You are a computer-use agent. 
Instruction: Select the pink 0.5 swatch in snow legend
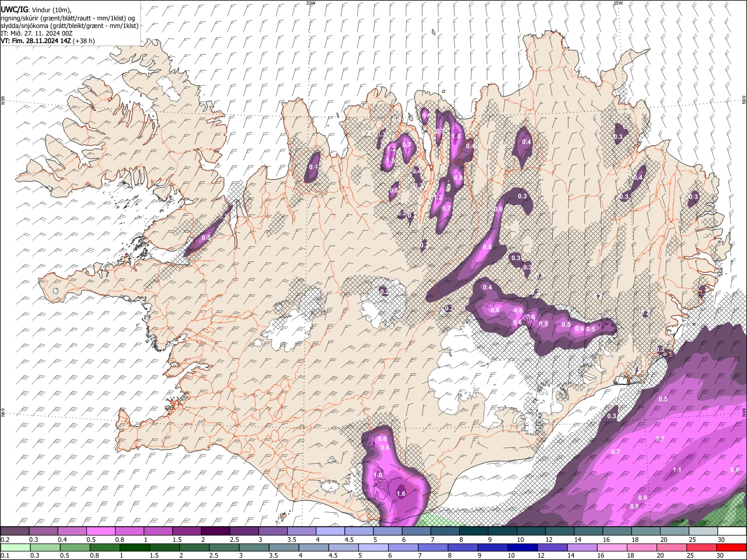[x=100, y=531]
